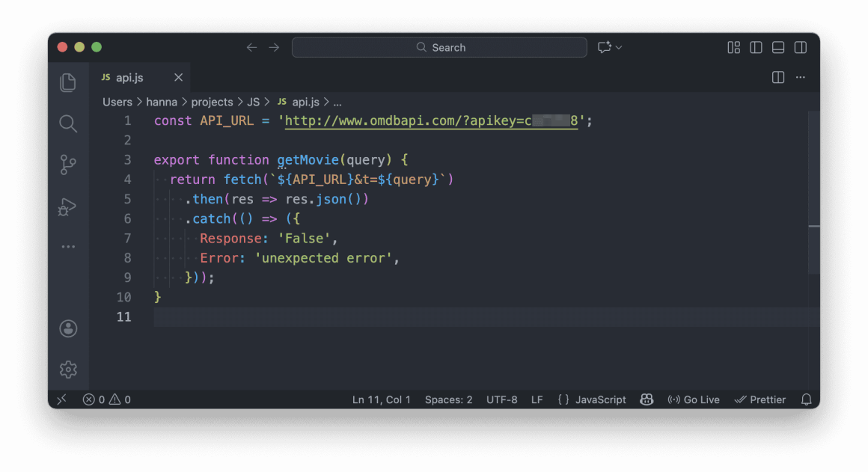868x472 pixels.
Task: Open the Accounts icon
Action: click(x=68, y=328)
